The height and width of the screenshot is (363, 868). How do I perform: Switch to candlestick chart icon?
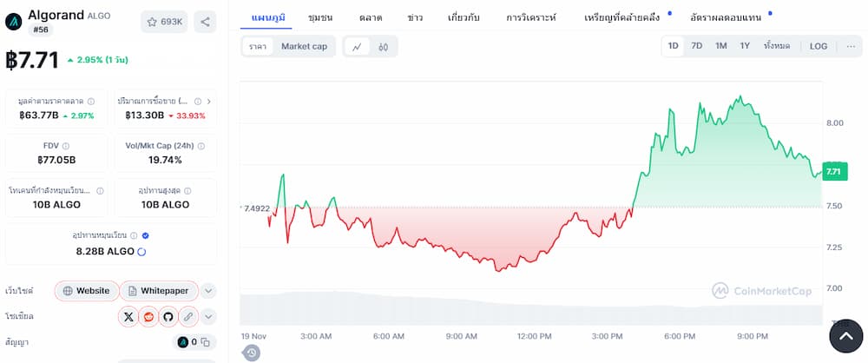383,47
